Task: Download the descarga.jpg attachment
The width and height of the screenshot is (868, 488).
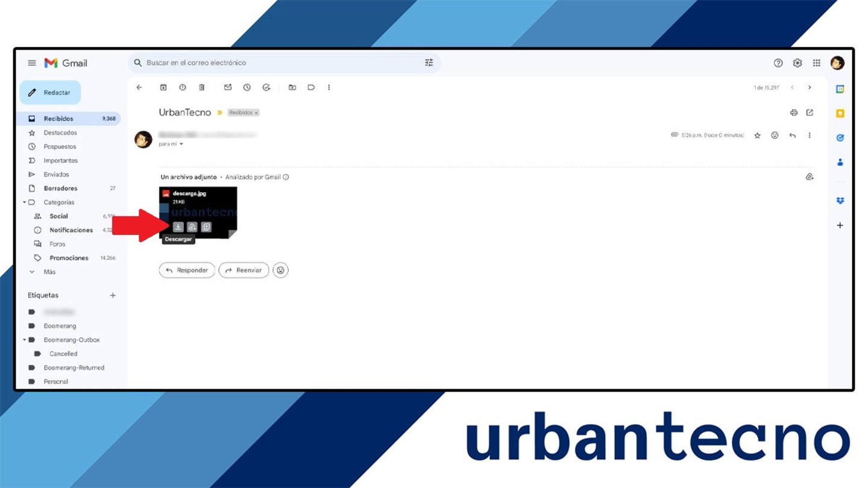Action: (x=178, y=227)
